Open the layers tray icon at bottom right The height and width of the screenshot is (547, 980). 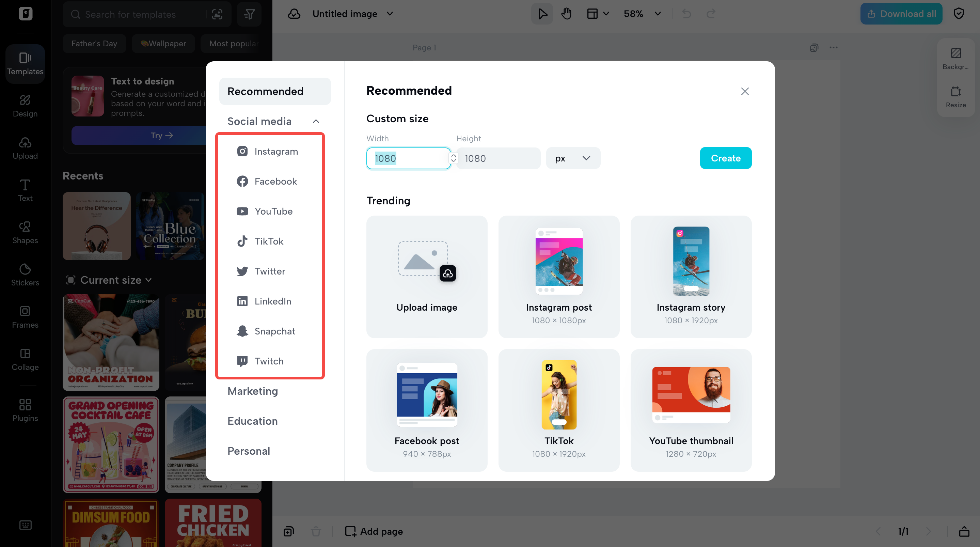[x=964, y=531]
